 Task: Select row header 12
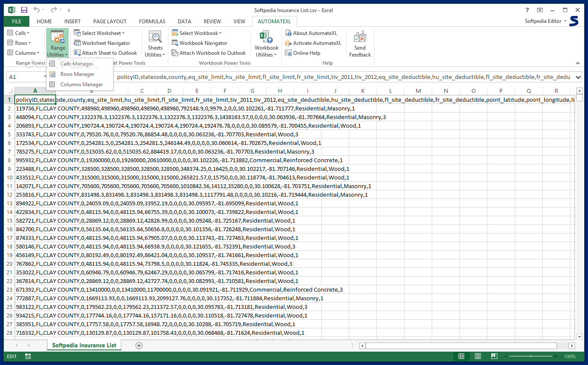[x=9, y=195]
